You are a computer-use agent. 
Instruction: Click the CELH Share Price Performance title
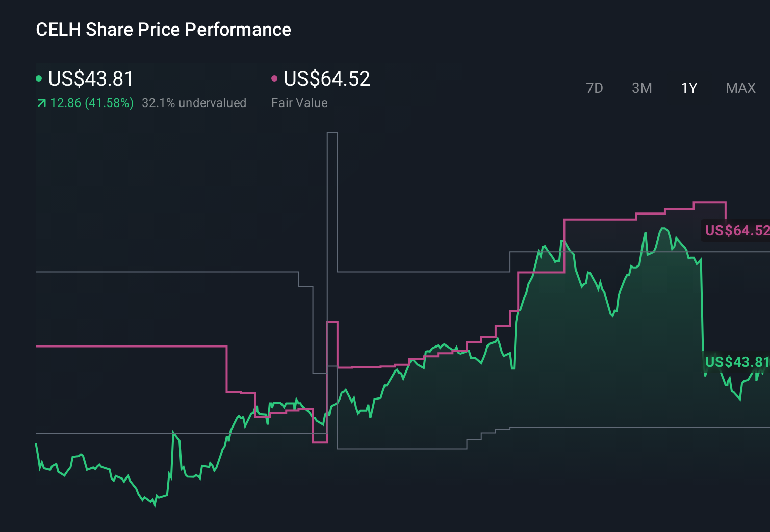coord(163,30)
